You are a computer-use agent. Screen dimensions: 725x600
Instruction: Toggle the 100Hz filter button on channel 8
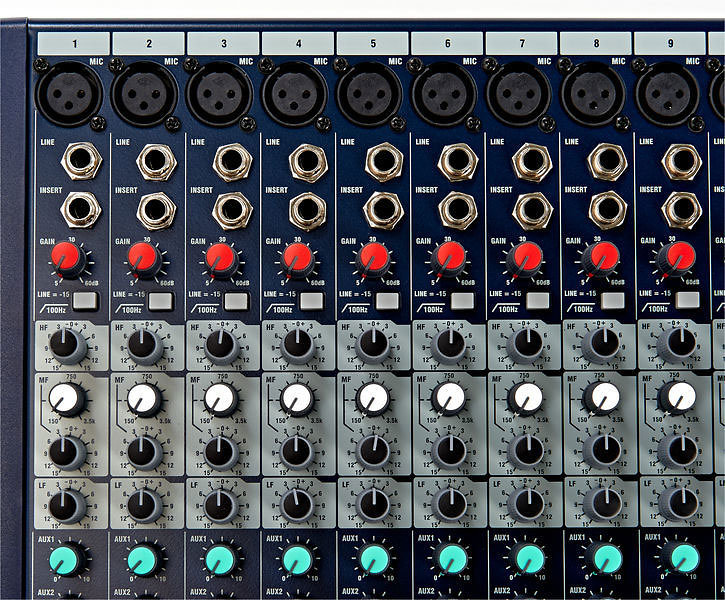click(613, 300)
